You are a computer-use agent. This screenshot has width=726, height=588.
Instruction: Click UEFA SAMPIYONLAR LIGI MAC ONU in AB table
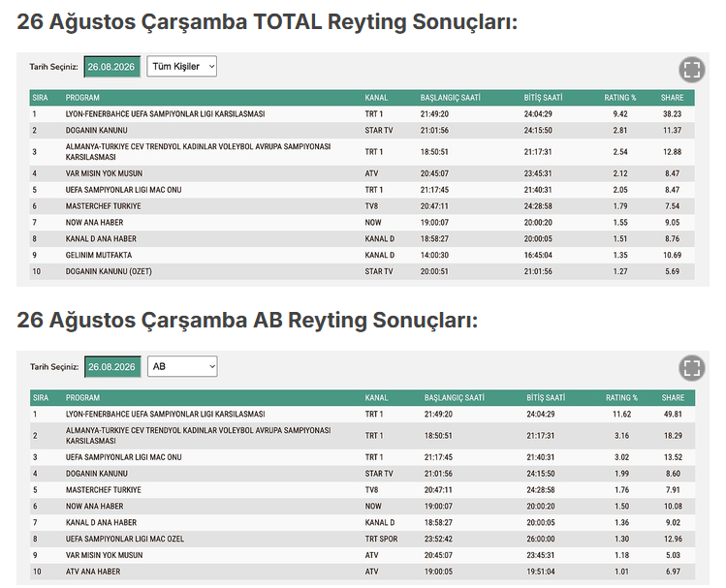pyautogui.click(x=124, y=457)
